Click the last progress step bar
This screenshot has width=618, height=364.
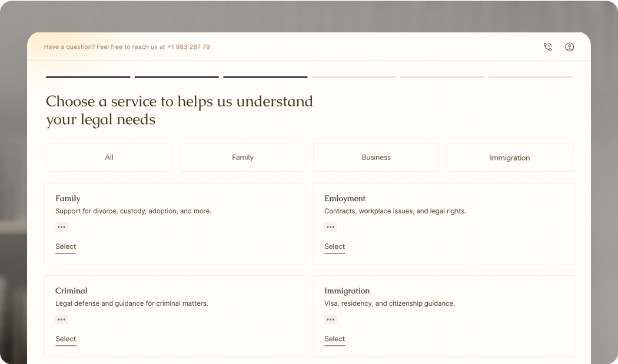531,77
